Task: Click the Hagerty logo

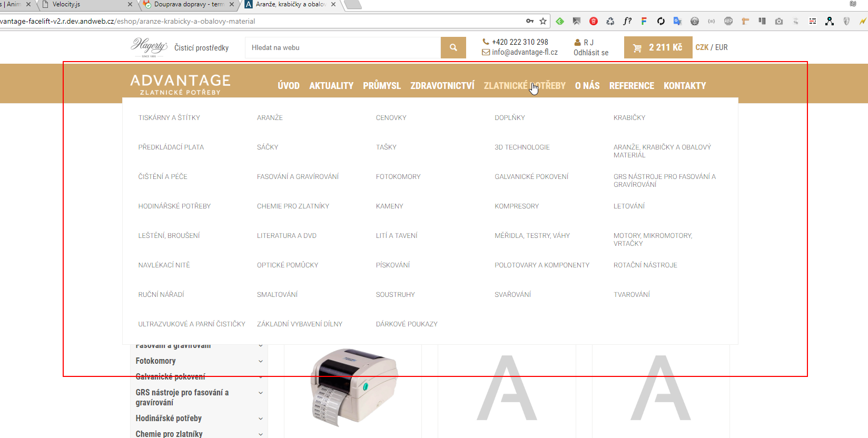Action: coord(149,47)
